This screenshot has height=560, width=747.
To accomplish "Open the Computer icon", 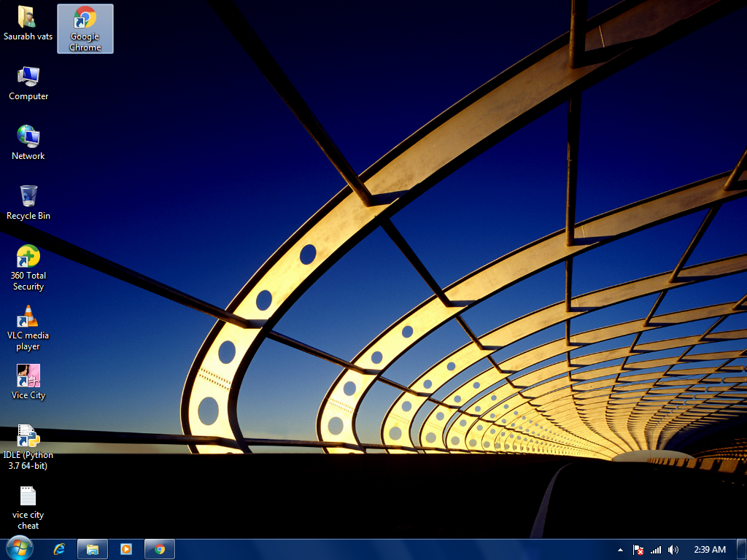I will click(x=28, y=77).
